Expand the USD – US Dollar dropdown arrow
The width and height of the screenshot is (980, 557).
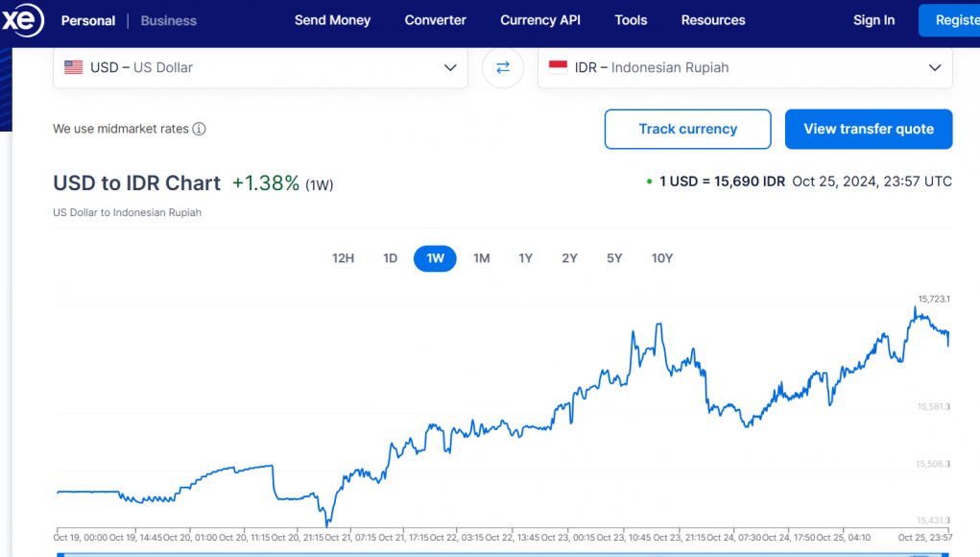(x=450, y=67)
